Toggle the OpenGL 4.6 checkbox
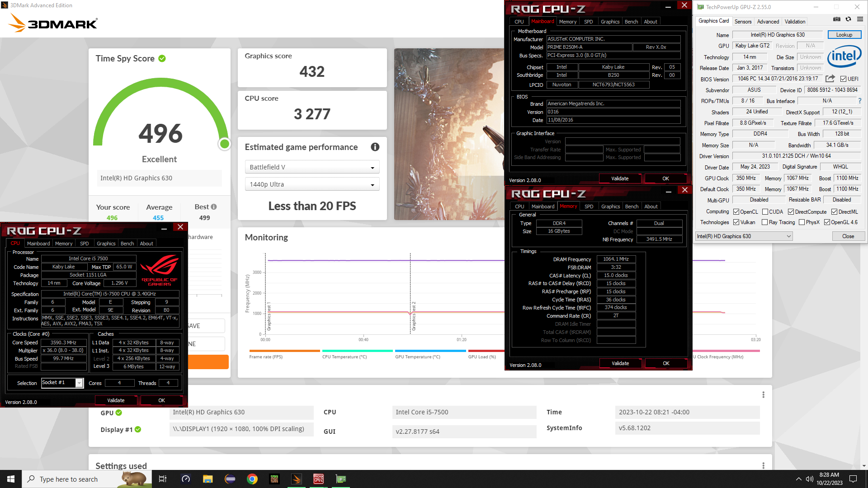Viewport: 868px width, 488px height. (827, 222)
